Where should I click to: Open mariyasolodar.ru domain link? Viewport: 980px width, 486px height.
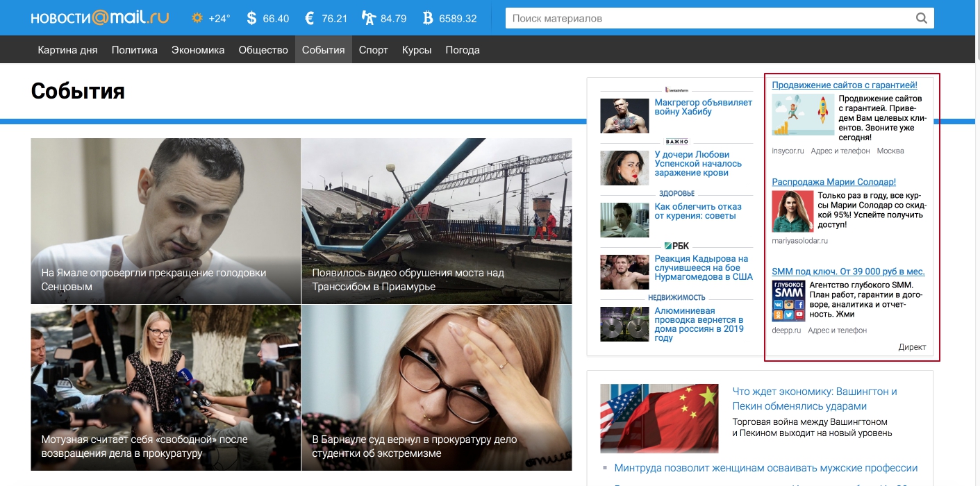click(x=800, y=241)
